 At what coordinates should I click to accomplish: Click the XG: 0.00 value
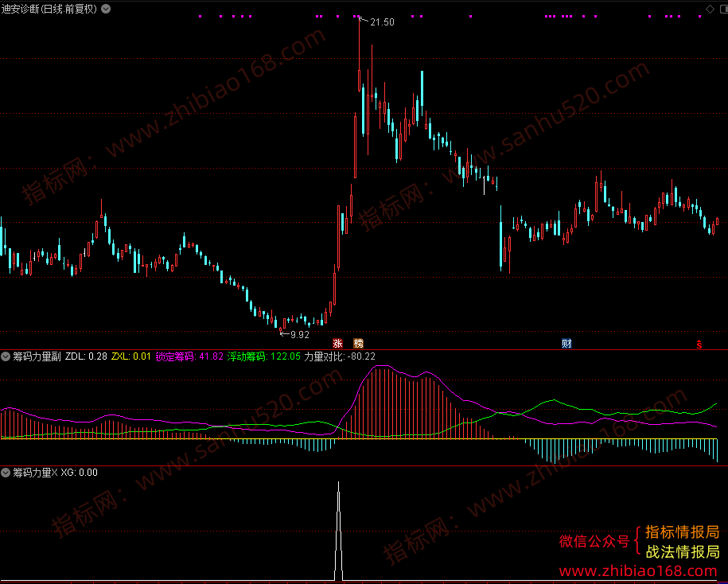coord(79,473)
